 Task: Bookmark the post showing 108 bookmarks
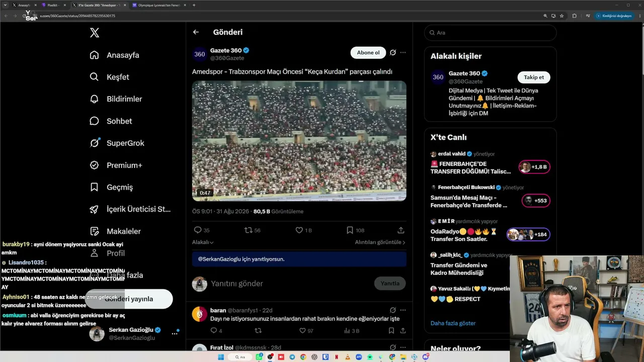click(350, 230)
